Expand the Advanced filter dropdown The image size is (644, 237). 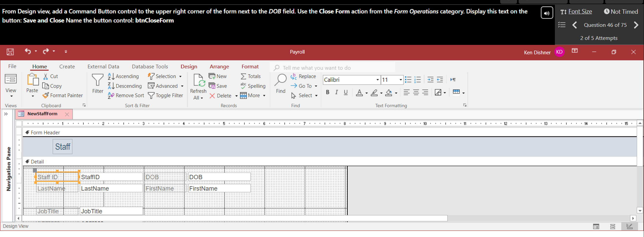182,86
